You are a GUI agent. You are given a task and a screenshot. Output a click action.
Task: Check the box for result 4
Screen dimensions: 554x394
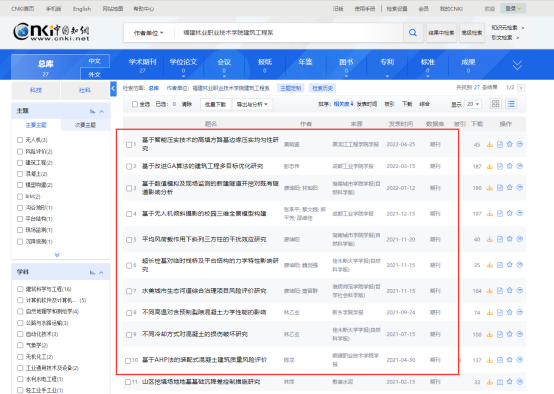click(x=129, y=214)
